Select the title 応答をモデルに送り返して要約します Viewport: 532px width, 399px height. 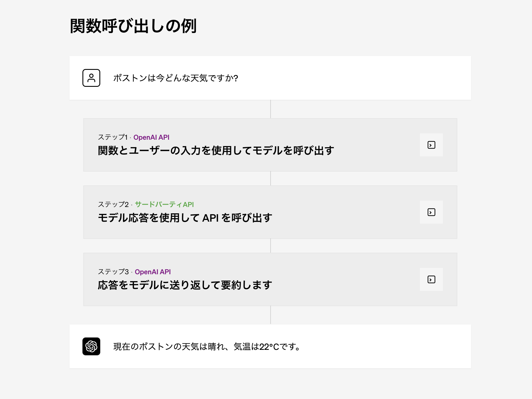coord(185,285)
